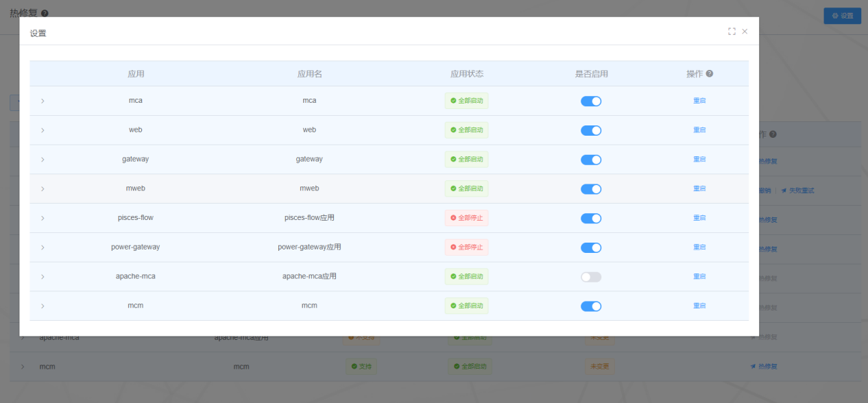This screenshot has height=403, width=868.
Task: Click the 是否启用 column header
Action: pyautogui.click(x=591, y=74)
